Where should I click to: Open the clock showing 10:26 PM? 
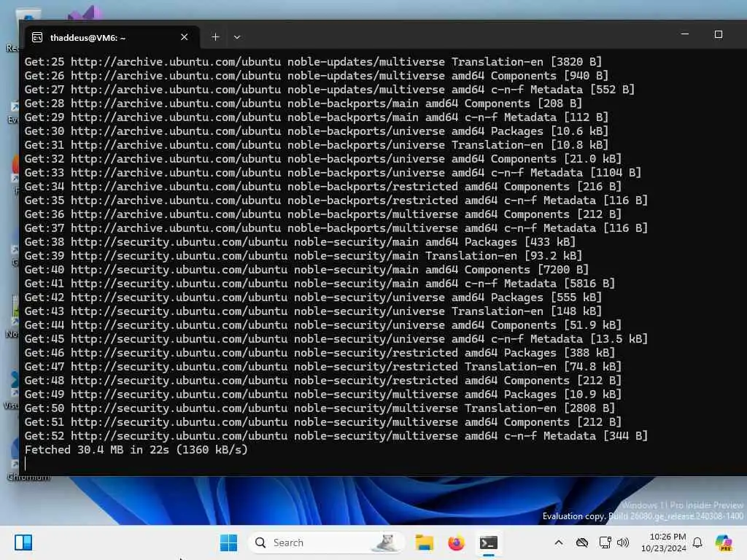(664, 542)
